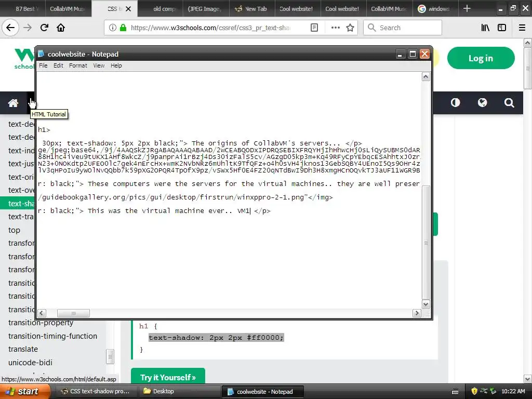Open Notepad Edit menu
The width and height of the screenshot is (532, 399).
pos(58,65)
